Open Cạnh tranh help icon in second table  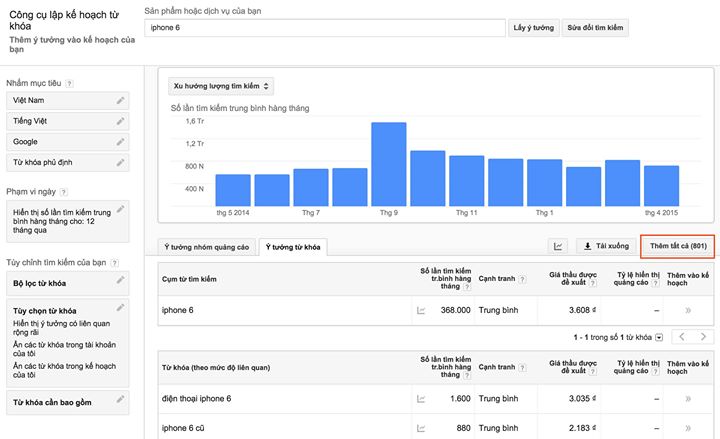tap(522, 367)
